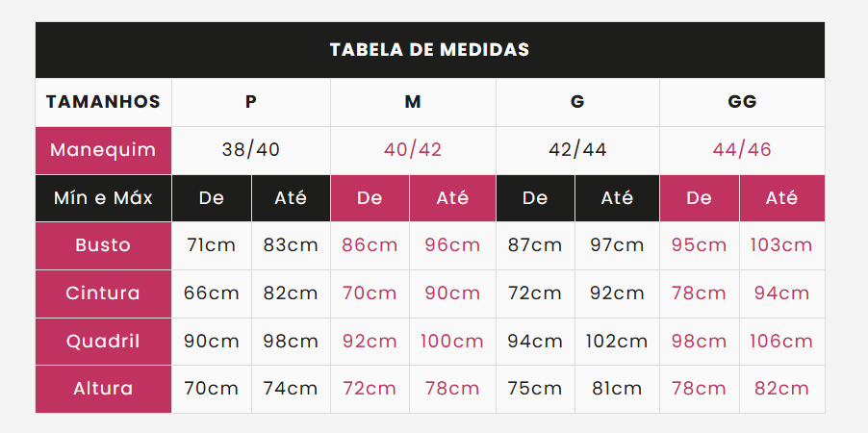Select the 103cm Busto cell
This screenshot has width=868, height=433.
[781, 245]
